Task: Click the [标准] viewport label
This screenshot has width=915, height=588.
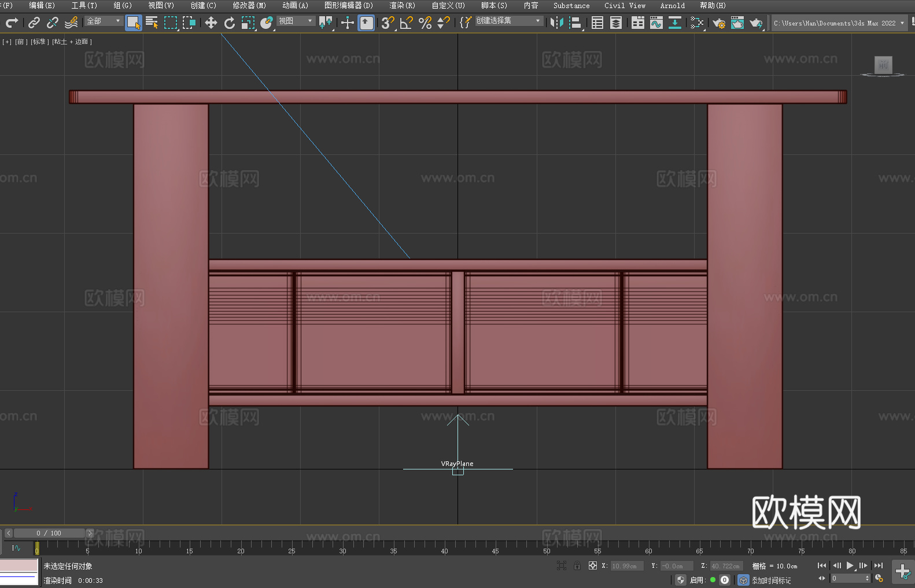Action: pos(39,42)
